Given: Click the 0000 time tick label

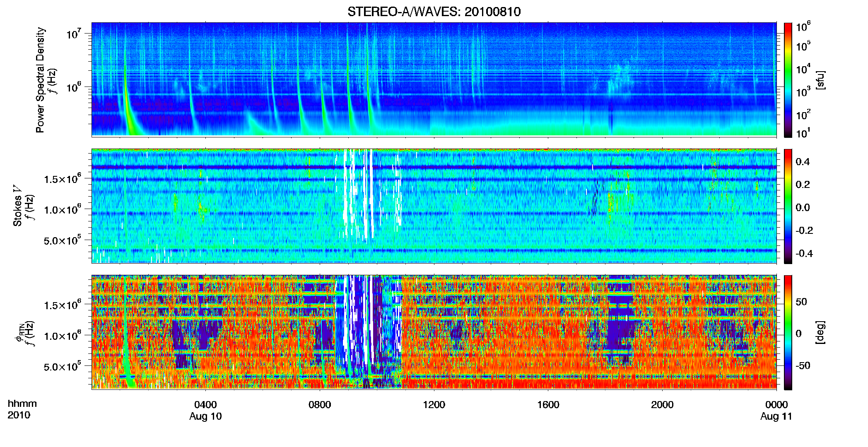Looking at the screenshot, I should [x=776, y=404].
